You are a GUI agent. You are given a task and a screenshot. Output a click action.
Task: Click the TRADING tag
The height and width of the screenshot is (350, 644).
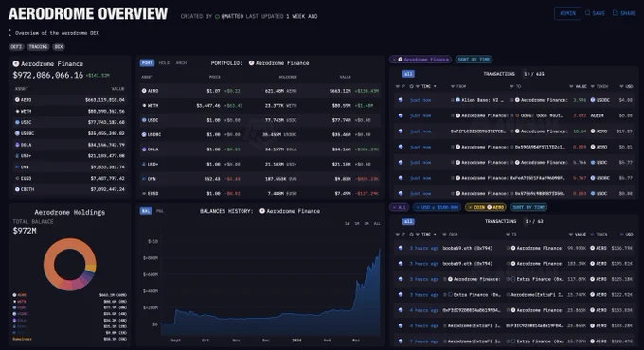[38, 46]
